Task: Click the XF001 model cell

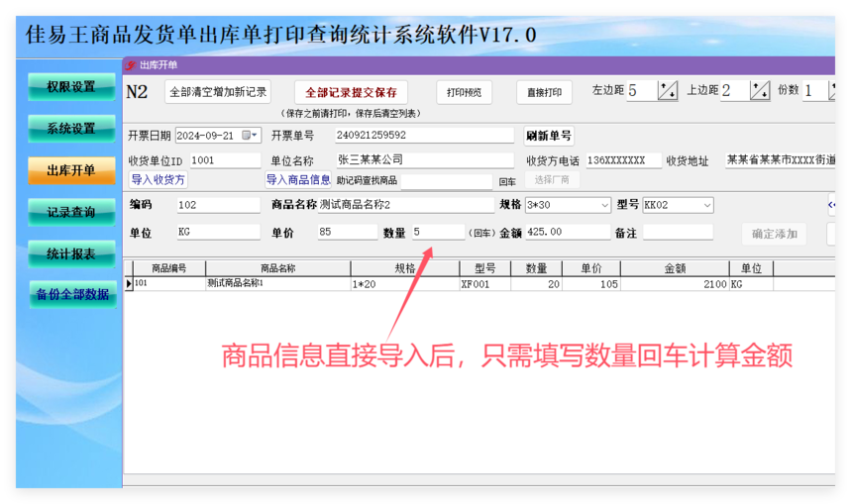Action: [x=485, y=284]
